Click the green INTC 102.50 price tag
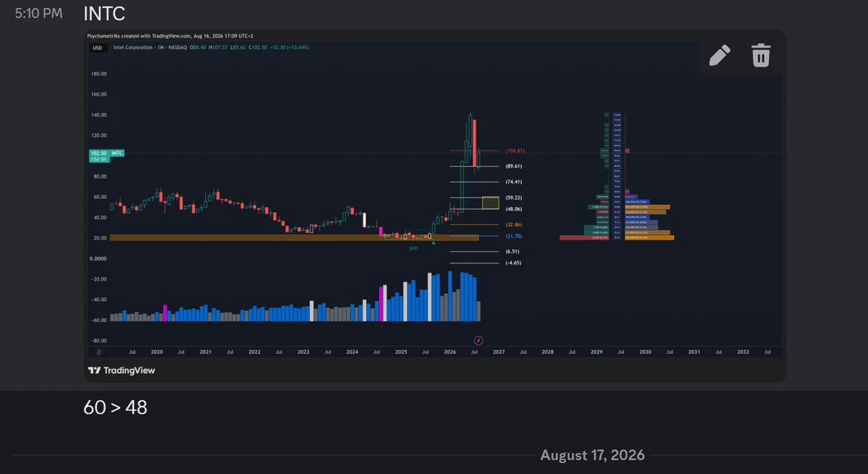 (x=107, y=153)
